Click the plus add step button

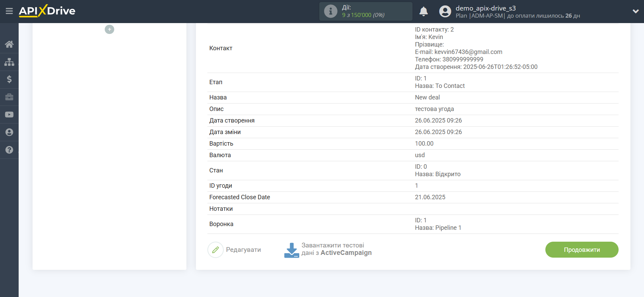click(x=109, y=30)
